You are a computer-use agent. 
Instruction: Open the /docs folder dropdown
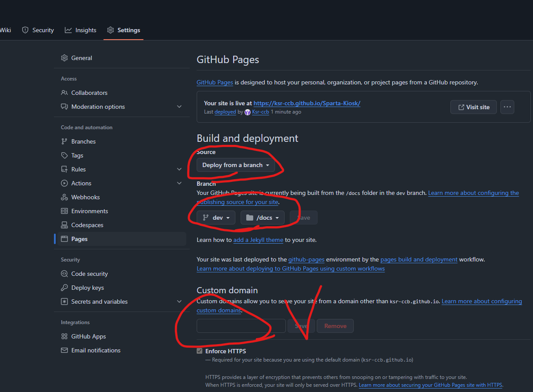click(x=263, y=218)
